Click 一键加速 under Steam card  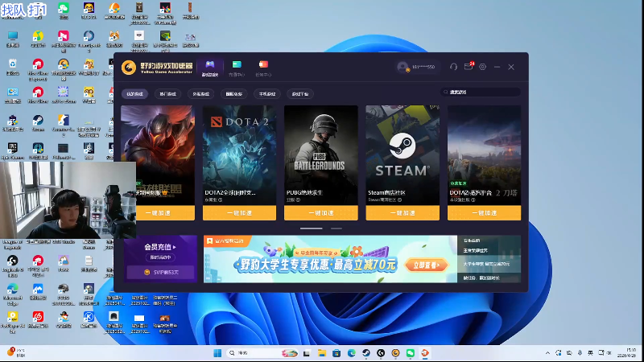(x=402, y=213)
